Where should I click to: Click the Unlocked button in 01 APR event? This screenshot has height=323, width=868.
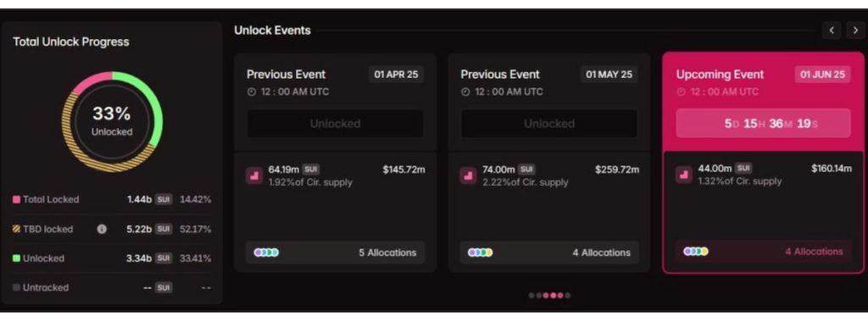(x=335, y=124)
